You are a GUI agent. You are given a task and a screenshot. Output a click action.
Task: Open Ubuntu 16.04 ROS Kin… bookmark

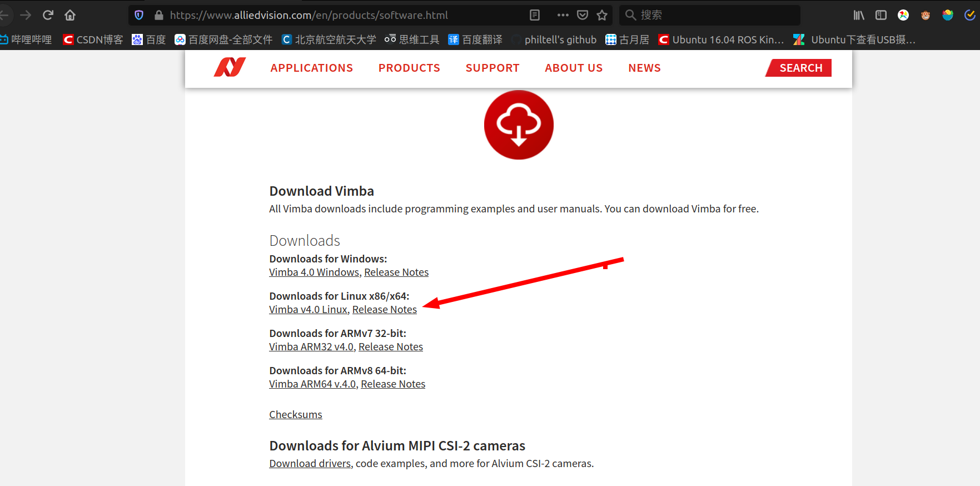(x=721, y=39)
